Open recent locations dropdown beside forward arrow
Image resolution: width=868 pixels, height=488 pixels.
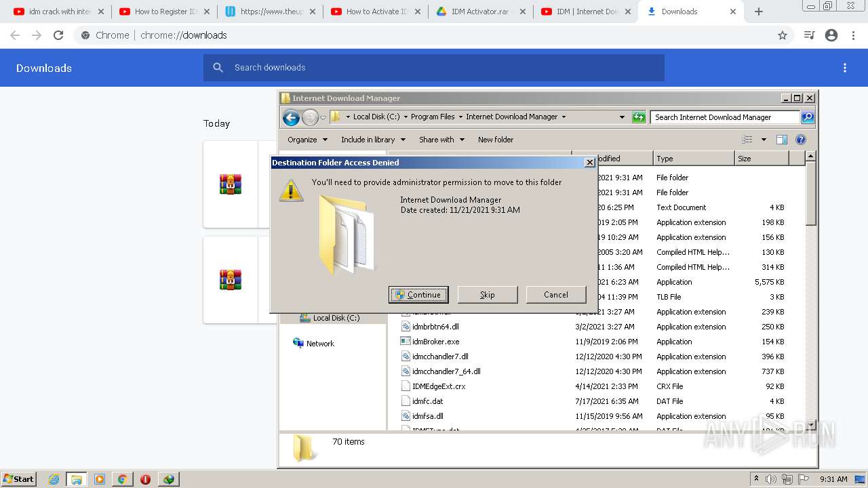323,117
